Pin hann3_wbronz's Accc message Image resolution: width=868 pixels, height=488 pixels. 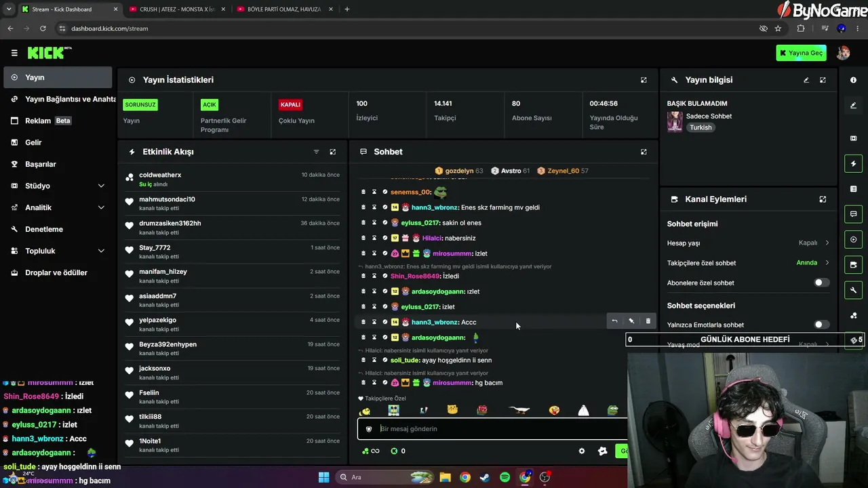point(631,321)
